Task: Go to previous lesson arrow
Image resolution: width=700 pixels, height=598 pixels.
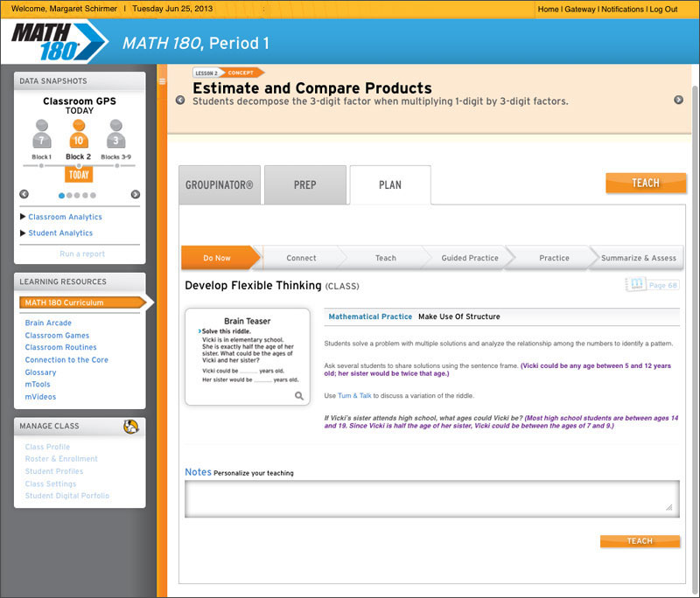Action: point(180,100)
